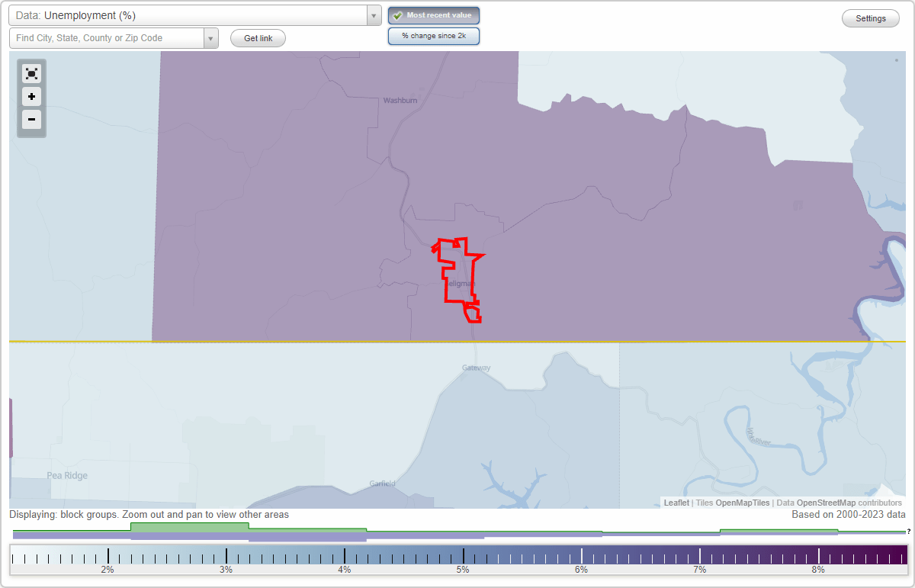Click the fullscreen map icon
This screenshot has width=915, height=588.
click(x=31, y=73)
